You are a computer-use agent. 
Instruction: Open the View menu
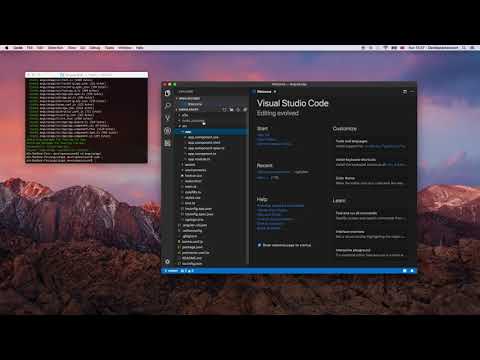[72, 48]
